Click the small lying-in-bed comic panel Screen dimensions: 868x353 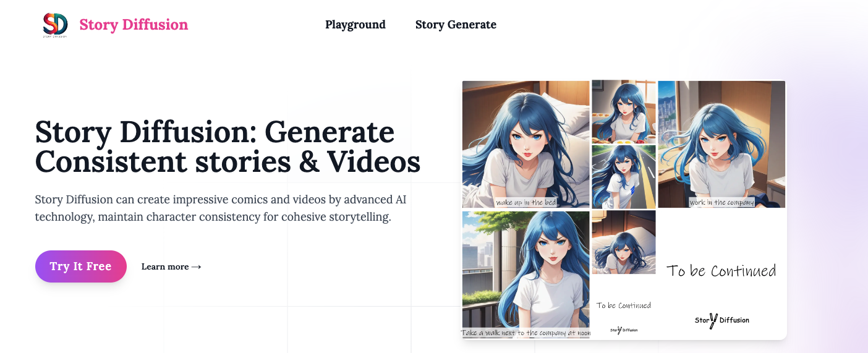[x=624, y=242]
